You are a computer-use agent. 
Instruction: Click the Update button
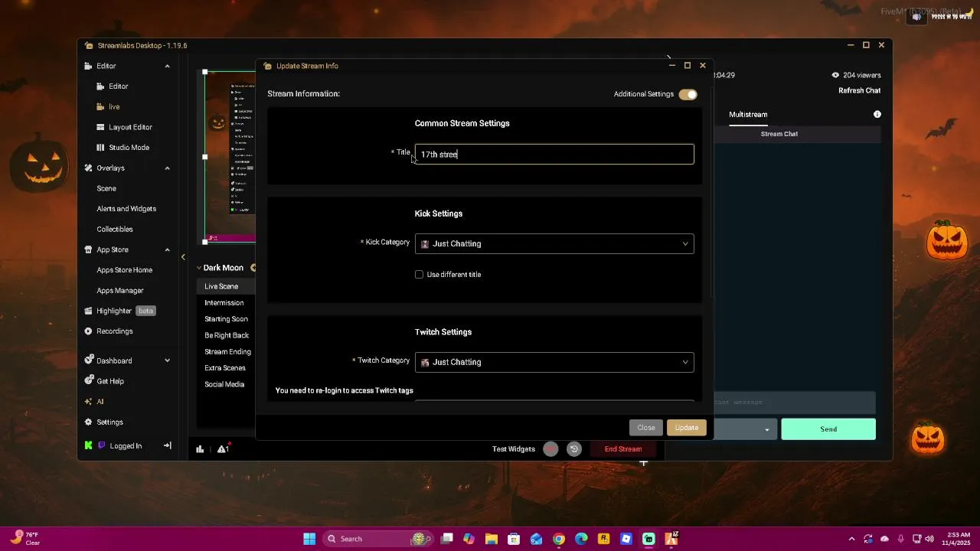687,428
